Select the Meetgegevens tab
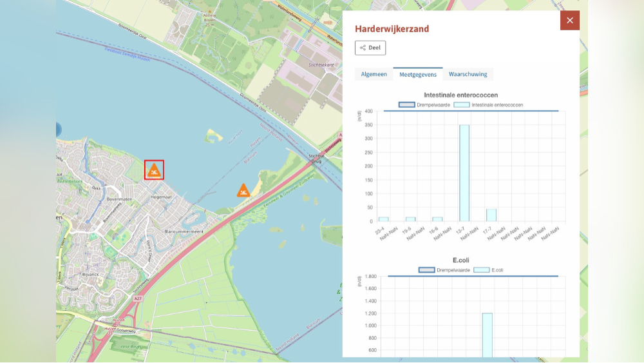Screen dimensions: 644x363 (418, 74)
